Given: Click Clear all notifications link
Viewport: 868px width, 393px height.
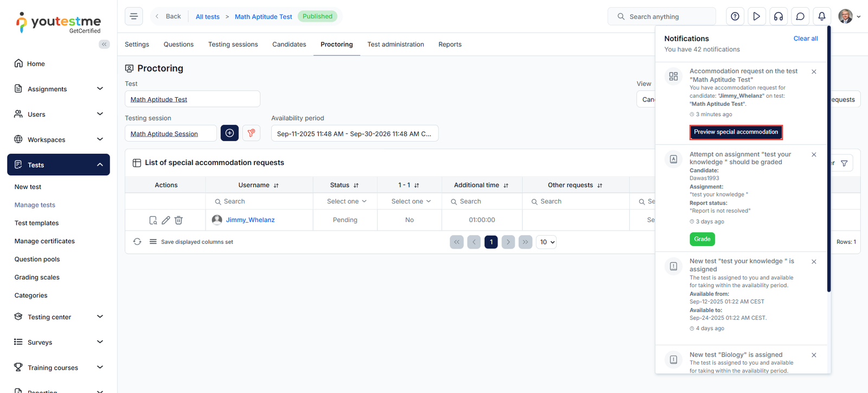Looking at the screenshot, I should click(805, 39).
